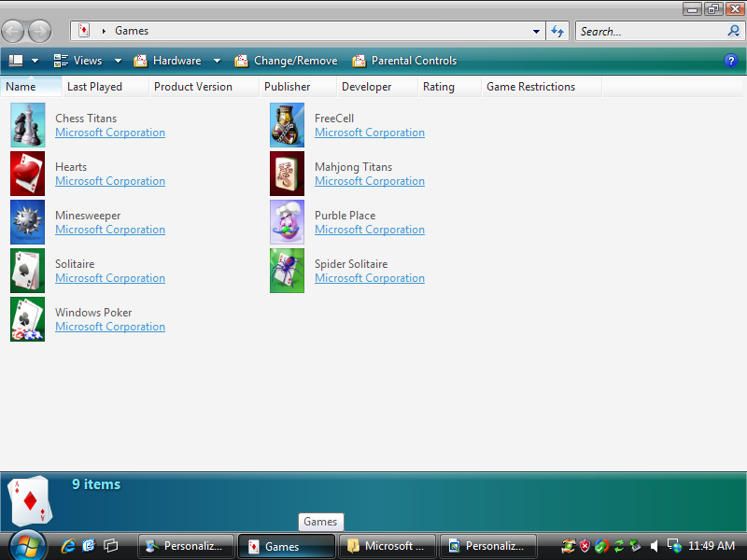The image size is (747, 560).
Task: Open the Views dropdown arrow
Action: (x=118, y=61)
